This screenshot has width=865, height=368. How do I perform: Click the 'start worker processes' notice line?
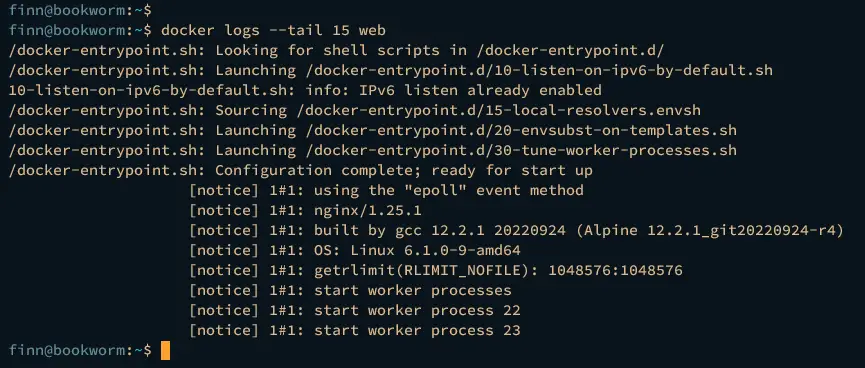coord(350,291)
